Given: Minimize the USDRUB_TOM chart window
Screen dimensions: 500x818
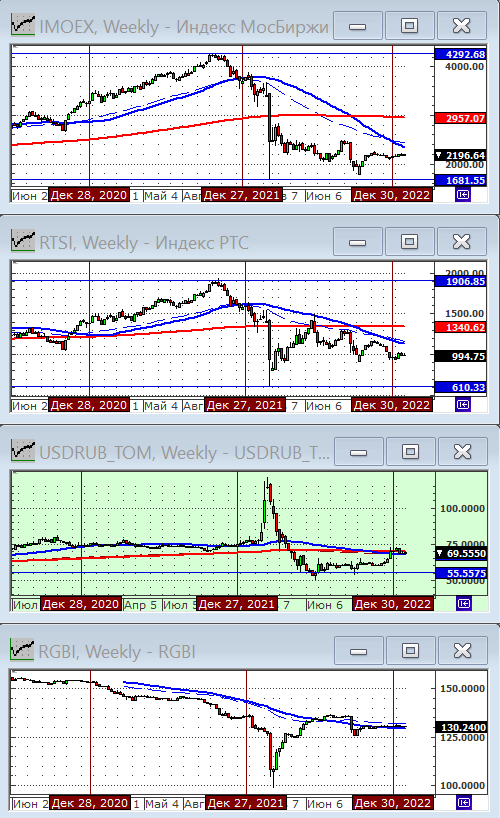Looking at the screenshot, I should click(x=359, y=451).
